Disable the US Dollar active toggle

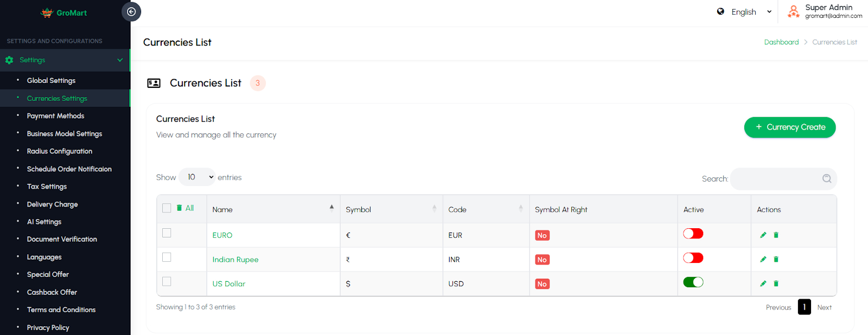coord(693,282)
